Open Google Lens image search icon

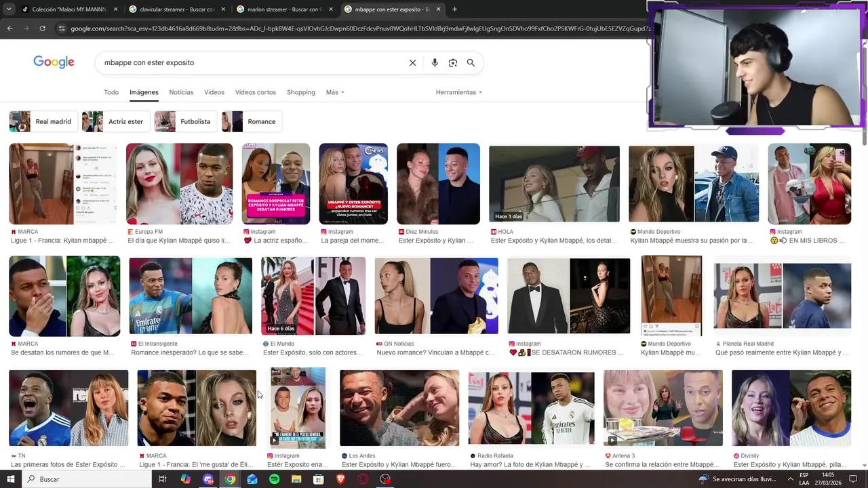point(453,62)
